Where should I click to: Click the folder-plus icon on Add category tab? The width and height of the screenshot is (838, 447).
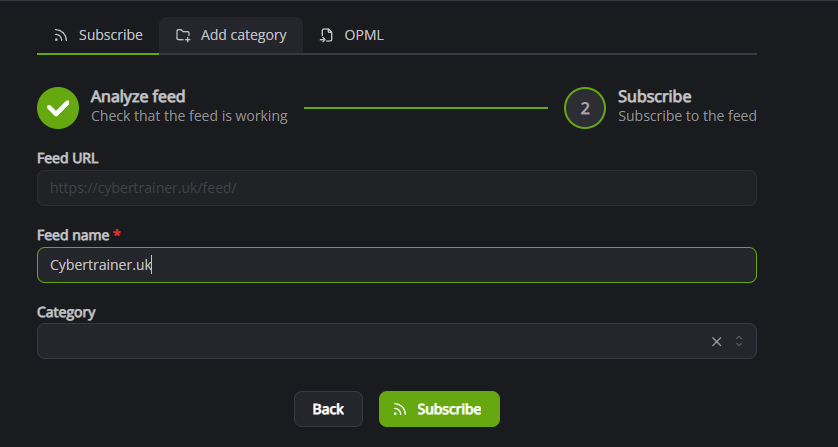(183, 35)
